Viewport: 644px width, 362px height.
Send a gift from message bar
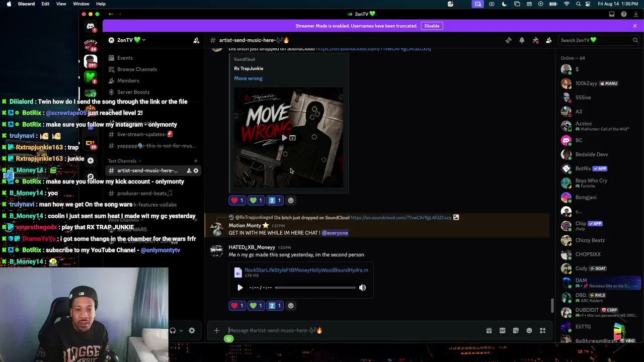489,330
